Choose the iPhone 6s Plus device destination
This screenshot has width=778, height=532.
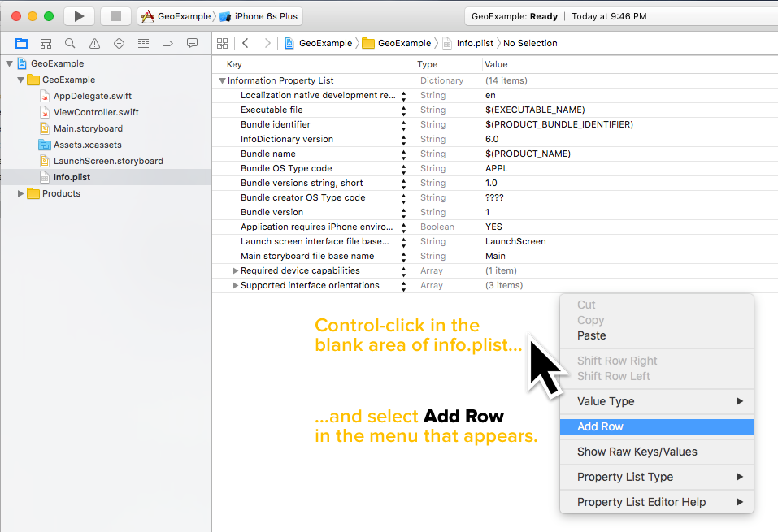pyautogui.click(x=259, y=16)
